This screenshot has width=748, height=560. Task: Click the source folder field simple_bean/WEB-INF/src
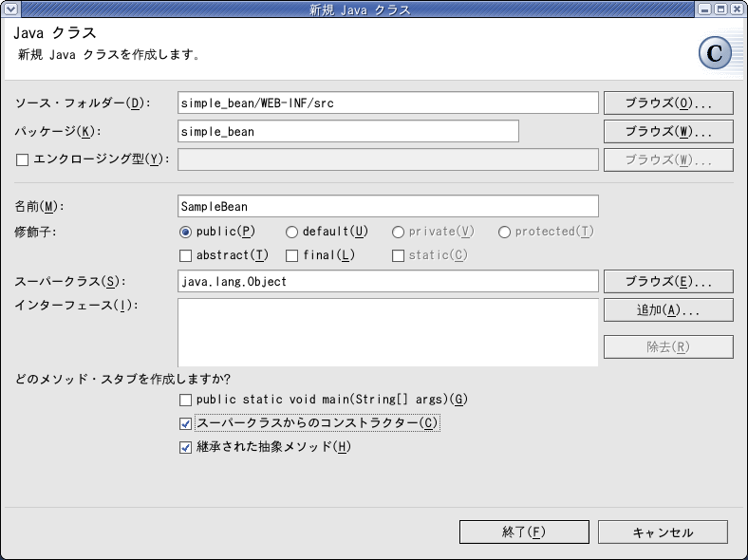tap(388, 103)
